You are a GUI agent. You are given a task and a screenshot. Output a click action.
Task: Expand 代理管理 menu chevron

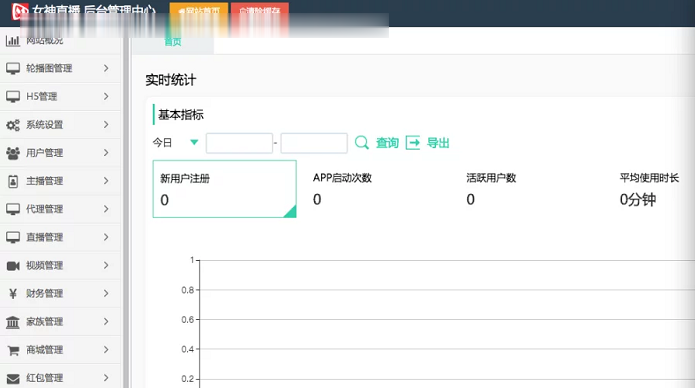coord(106,209)
